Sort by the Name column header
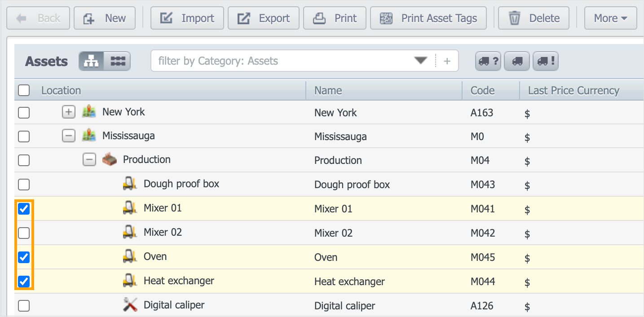 pyautogui.click(x=328, y=91)
